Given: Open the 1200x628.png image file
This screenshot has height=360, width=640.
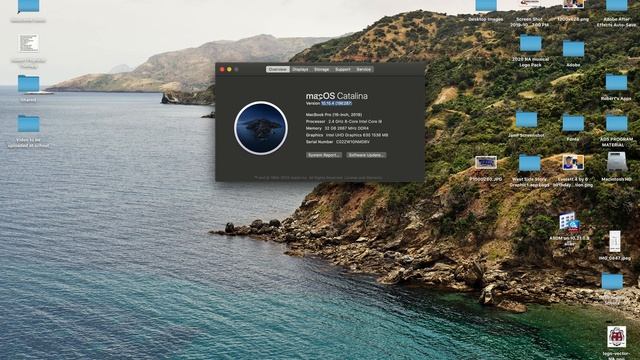Looking at the screenshot, I should click(x=573, y=4).
